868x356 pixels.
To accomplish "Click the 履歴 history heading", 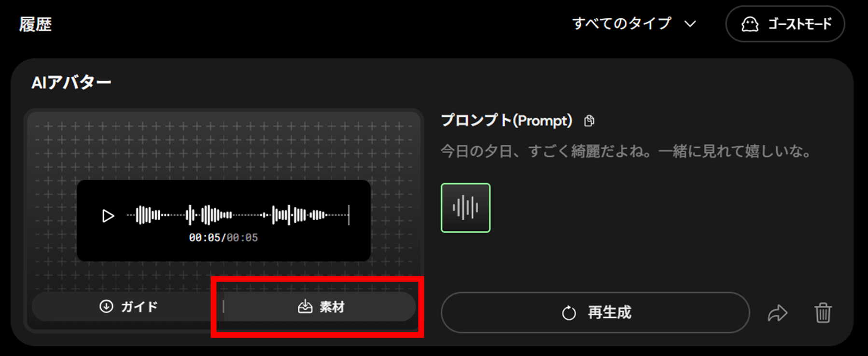I will pyautogui.click(x=35, y=24).
